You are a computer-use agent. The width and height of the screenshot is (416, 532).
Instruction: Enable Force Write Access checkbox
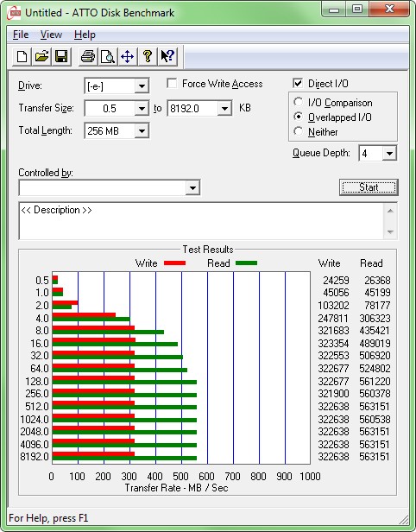tap(172, 84)
